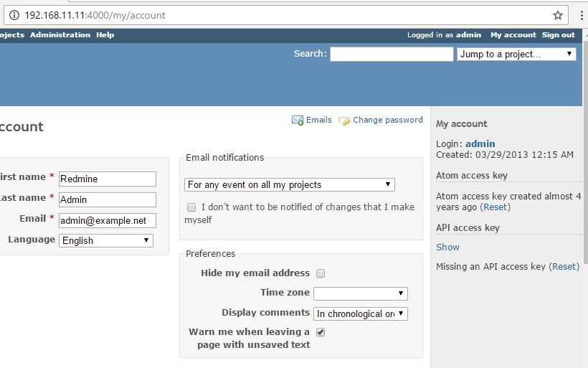Open the Language dropdown
The height and width of the screenshot is (368, 588).
click(x=106, y=240)
